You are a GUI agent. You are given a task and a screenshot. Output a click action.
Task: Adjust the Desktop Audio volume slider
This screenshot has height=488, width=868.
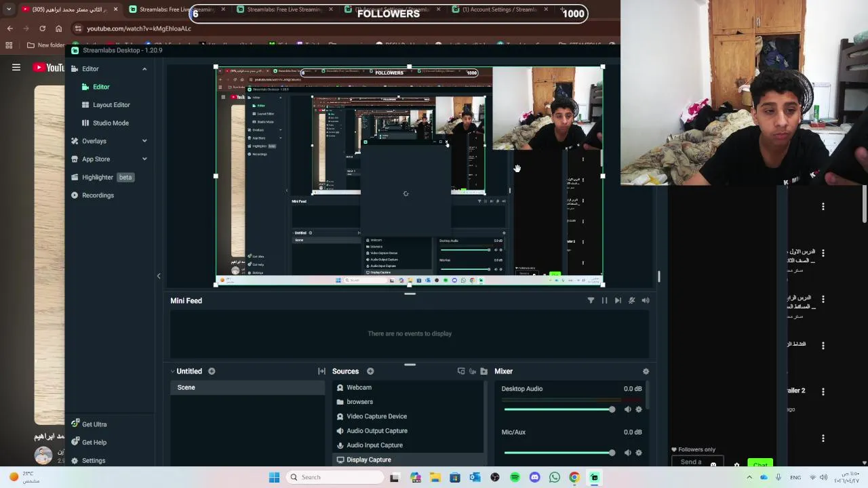559,409
